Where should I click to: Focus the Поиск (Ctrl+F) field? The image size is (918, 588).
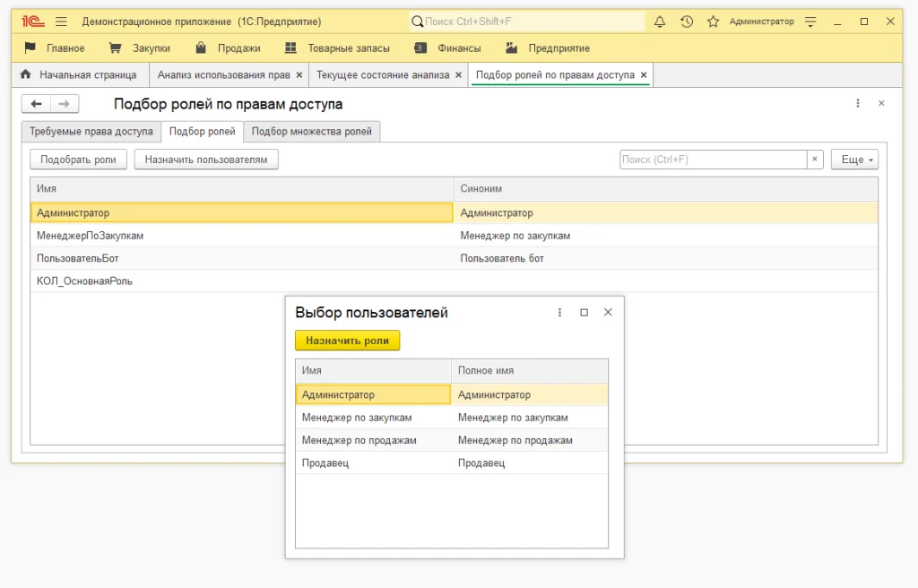[713, 160]
